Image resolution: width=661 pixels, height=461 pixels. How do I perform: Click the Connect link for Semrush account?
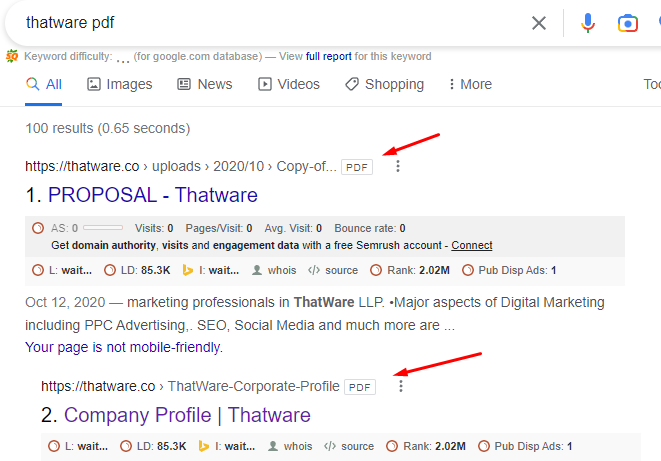click(x=472, y=245)
